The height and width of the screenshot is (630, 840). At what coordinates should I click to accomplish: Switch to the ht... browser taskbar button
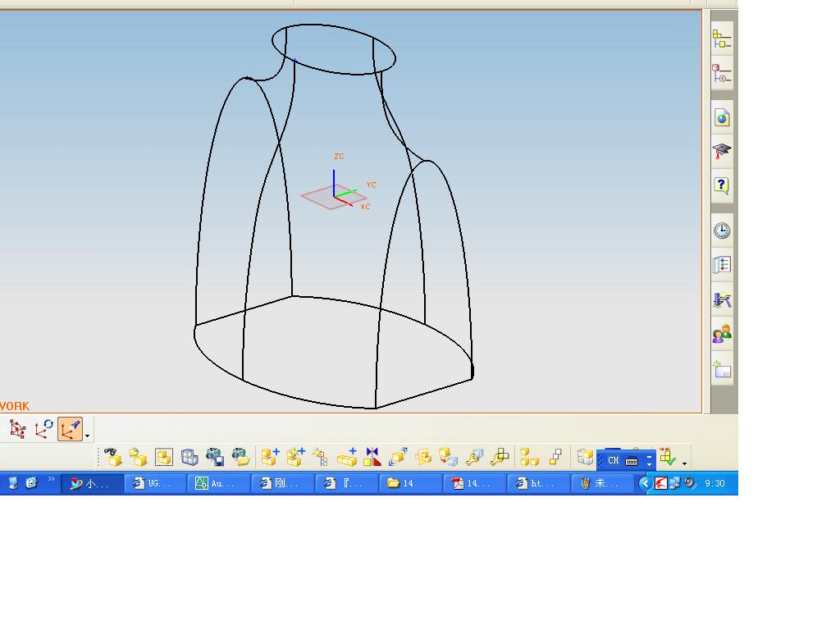coord(537,483)
